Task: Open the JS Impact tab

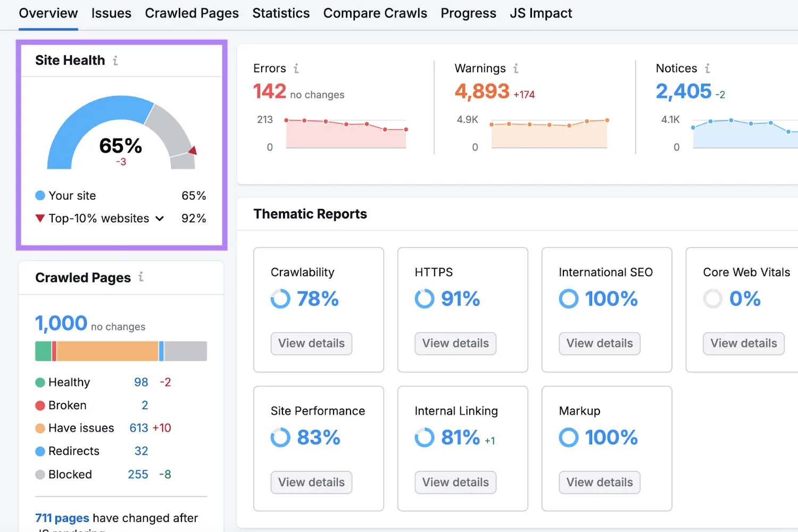Action: point(541,13)
